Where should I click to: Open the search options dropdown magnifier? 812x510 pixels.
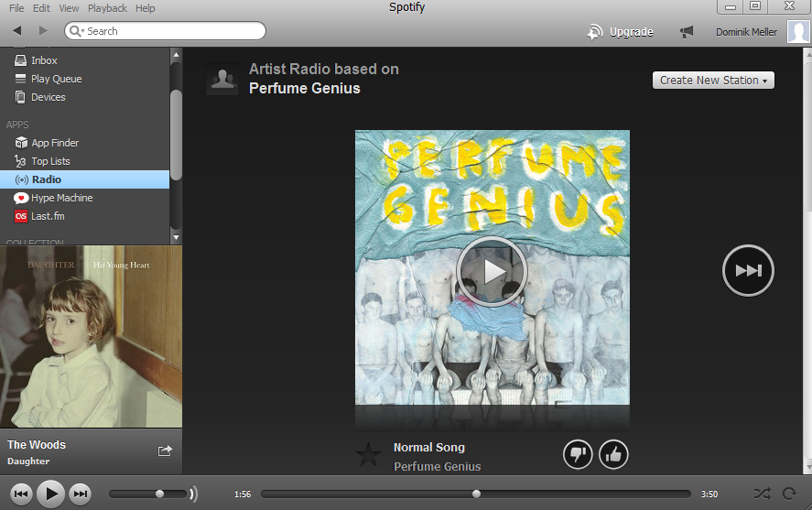[76, 31]
